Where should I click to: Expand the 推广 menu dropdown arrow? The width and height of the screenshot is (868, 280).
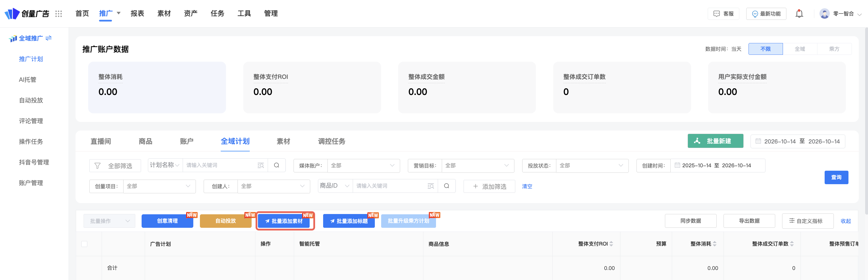(119, 13)
